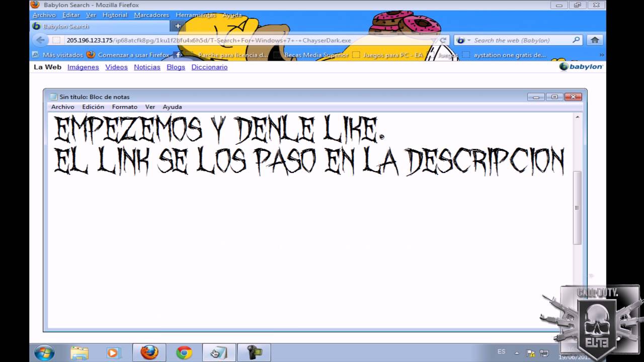Open the camcorder recorder app in taskbar

254,353
